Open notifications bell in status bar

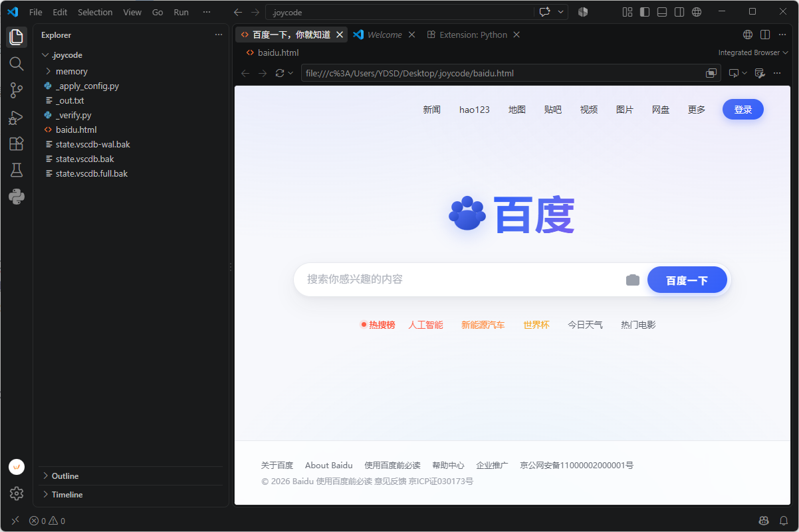784,521
